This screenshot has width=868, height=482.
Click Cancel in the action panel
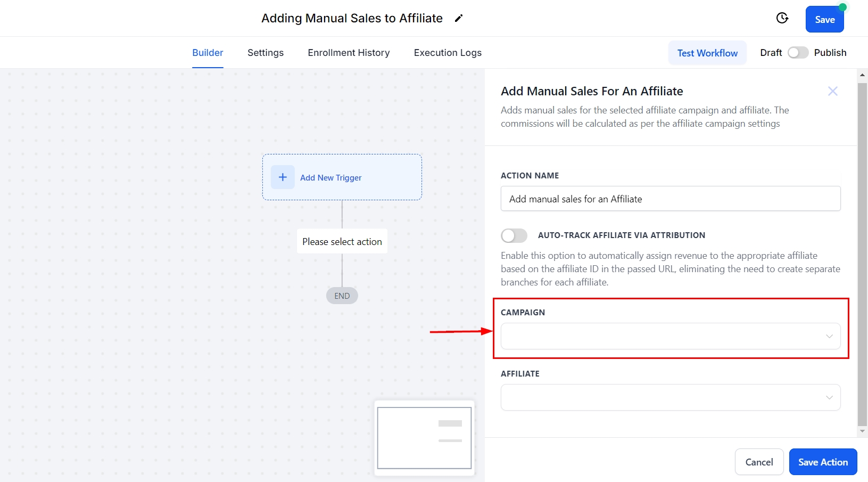pos(759,462)
